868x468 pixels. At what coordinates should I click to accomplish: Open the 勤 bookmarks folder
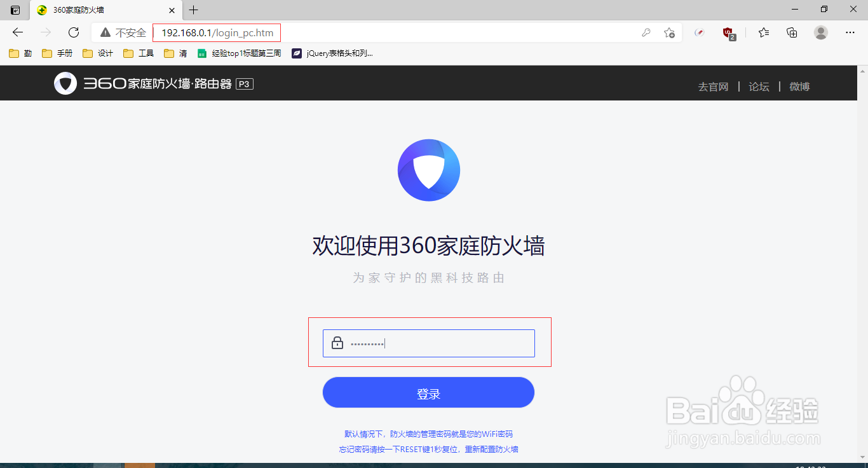click(20, 53)
